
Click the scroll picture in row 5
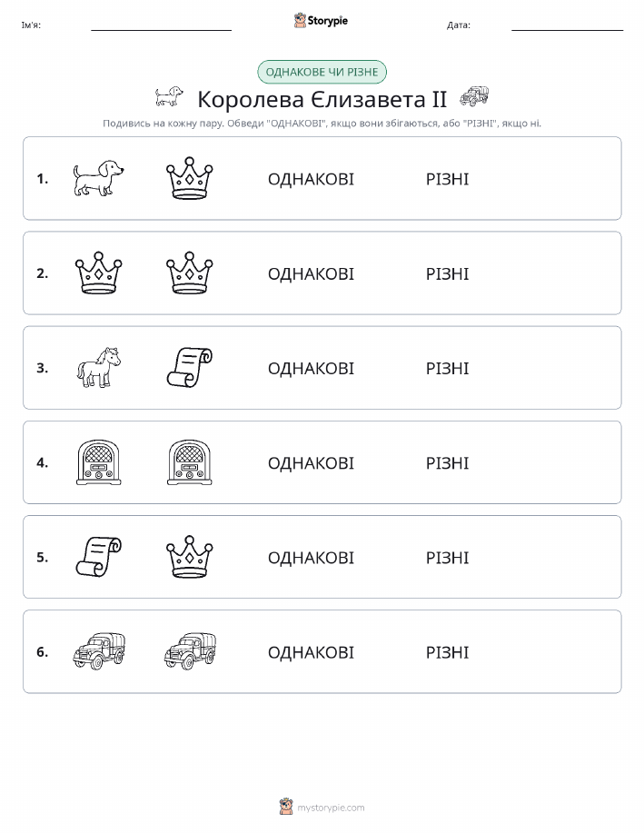click(x=98, y=557)
